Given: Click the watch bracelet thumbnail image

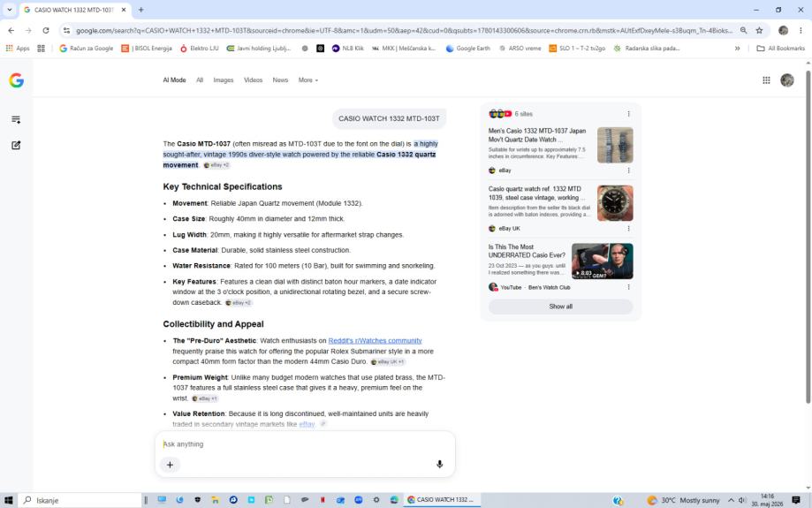Looking at the screenshot, I should [615, 145].
